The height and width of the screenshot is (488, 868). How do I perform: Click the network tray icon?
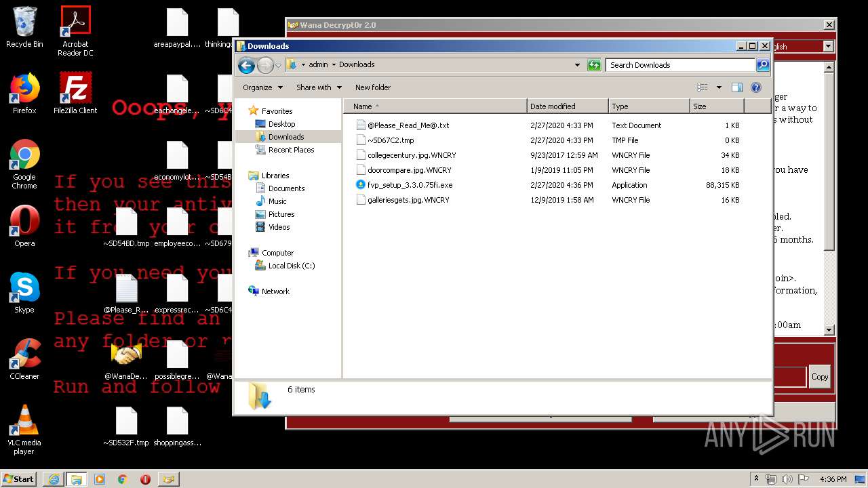[771, 479]
